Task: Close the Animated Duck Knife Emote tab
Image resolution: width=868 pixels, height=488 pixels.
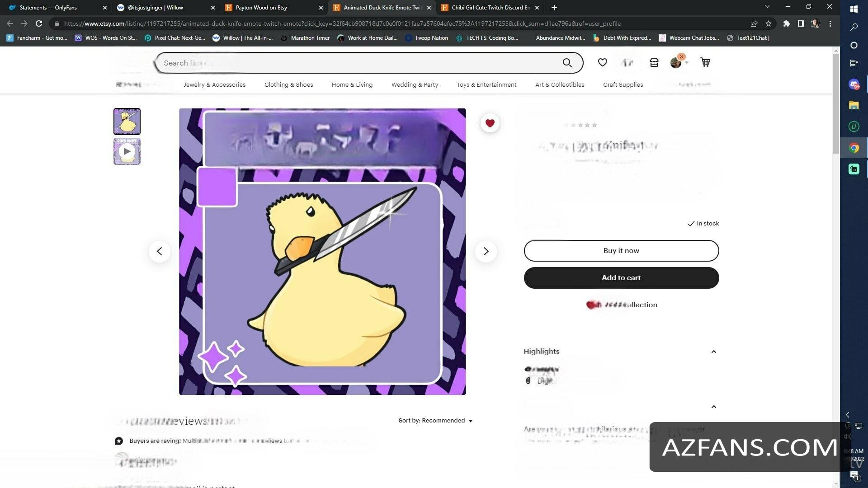Action: click(429, 8)
